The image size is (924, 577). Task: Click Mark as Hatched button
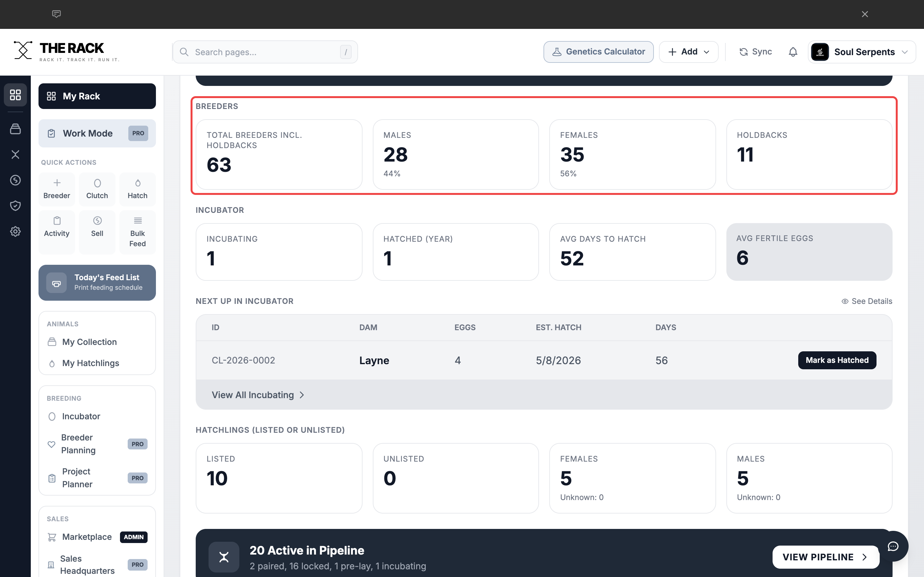tap(837, 360)
